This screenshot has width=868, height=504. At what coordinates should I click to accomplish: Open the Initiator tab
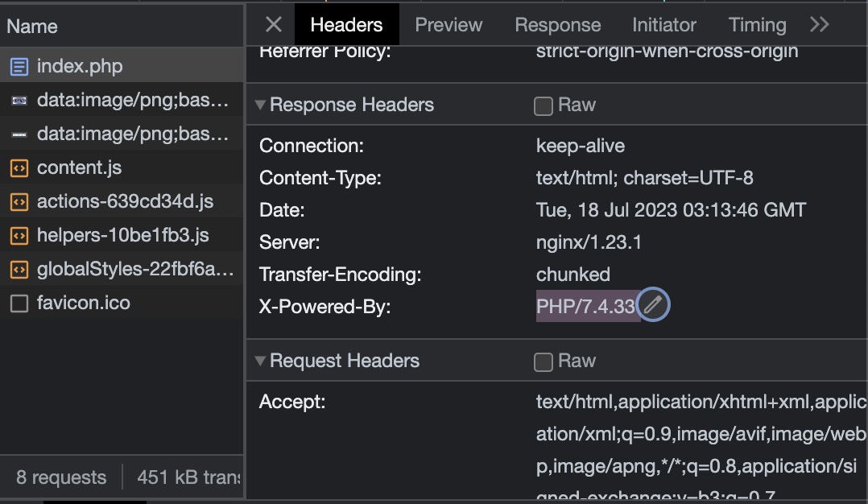pos(664,25)
